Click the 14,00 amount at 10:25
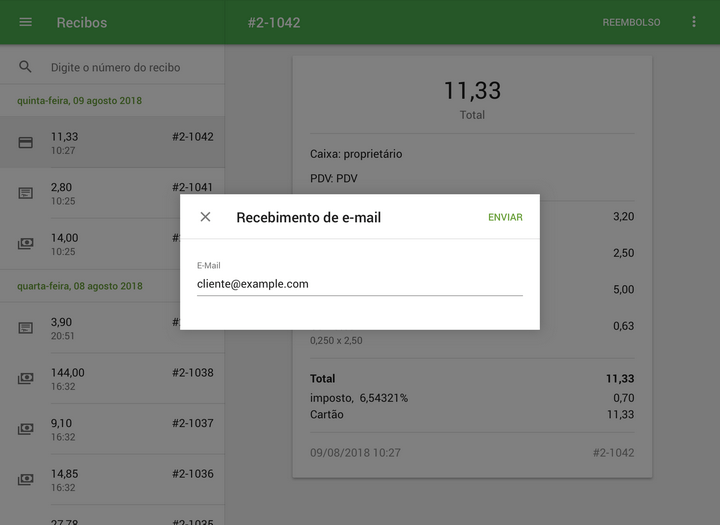 pos(65,238)
